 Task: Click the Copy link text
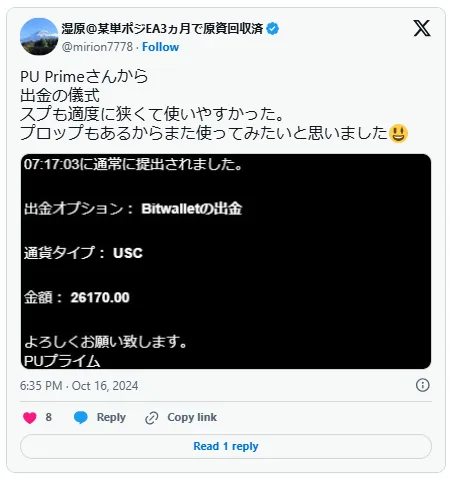click(192, 417)
